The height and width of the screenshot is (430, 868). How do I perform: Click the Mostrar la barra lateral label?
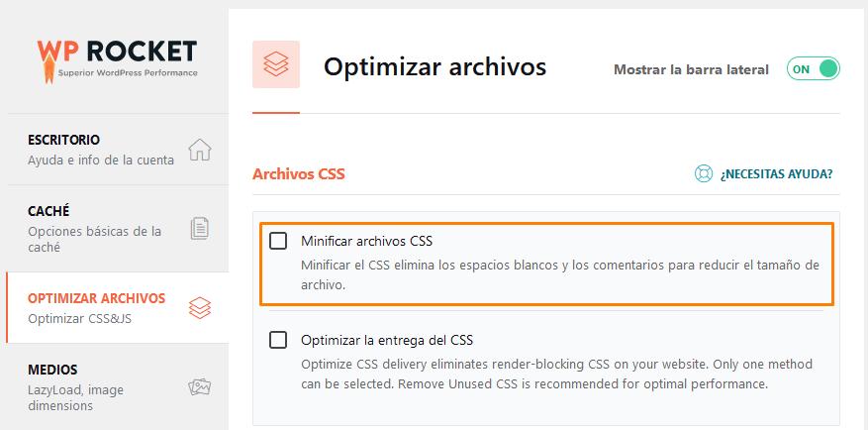pyautogui.click(x=691, y=69)
